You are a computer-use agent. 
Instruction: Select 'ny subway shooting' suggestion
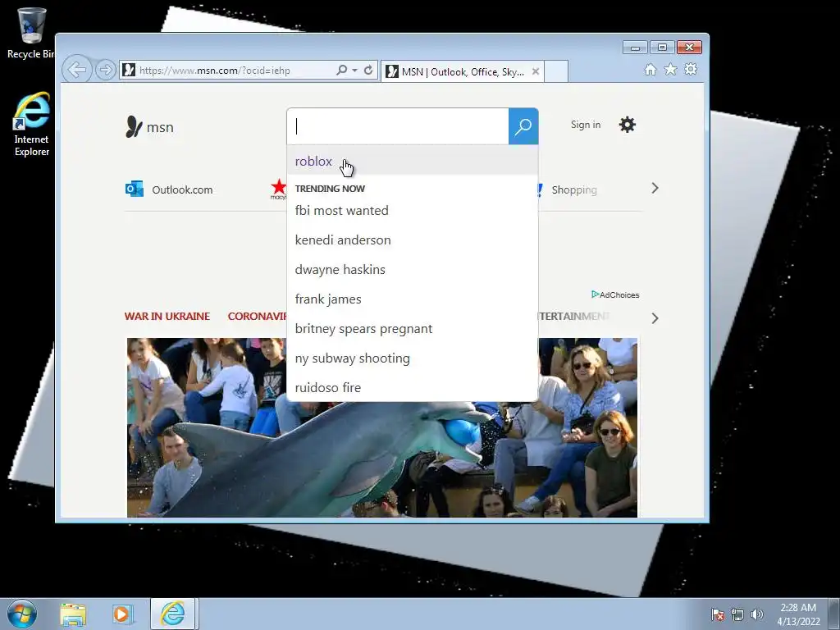413,358
